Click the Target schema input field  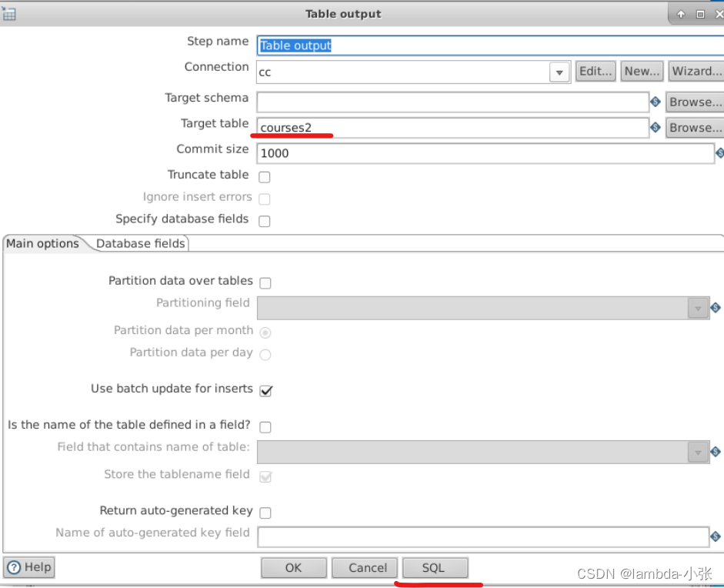(x=453, y=102)
